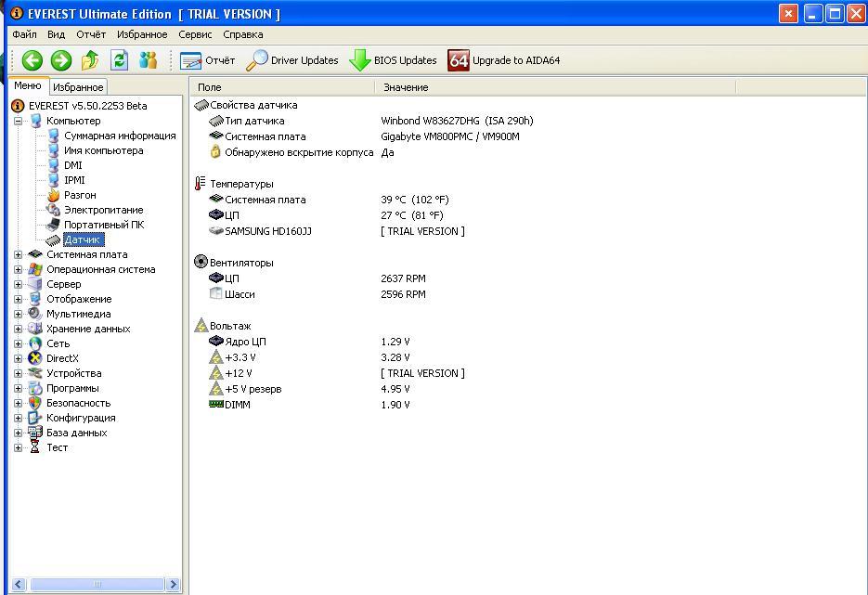Viewport: 868px width, 595px height.
Task: Expand the Системная плата tree node
Action: (x=19, y=254)
